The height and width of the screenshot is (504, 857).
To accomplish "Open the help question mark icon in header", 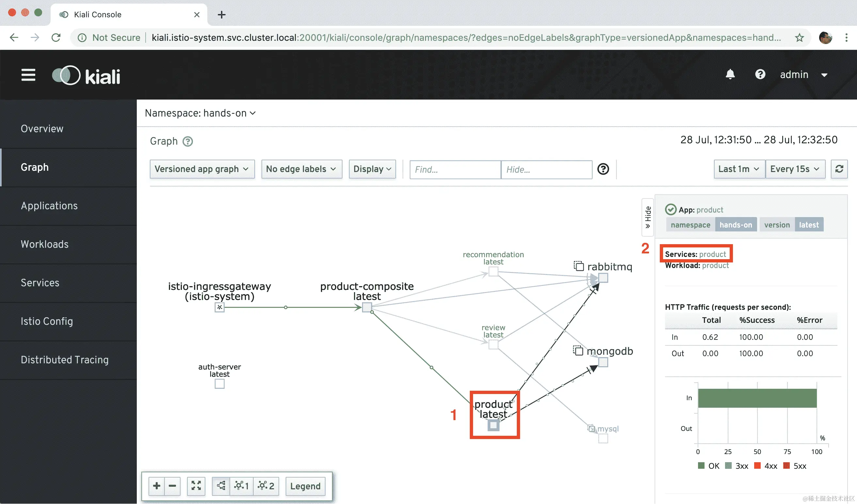I will [x=760, y=74].
